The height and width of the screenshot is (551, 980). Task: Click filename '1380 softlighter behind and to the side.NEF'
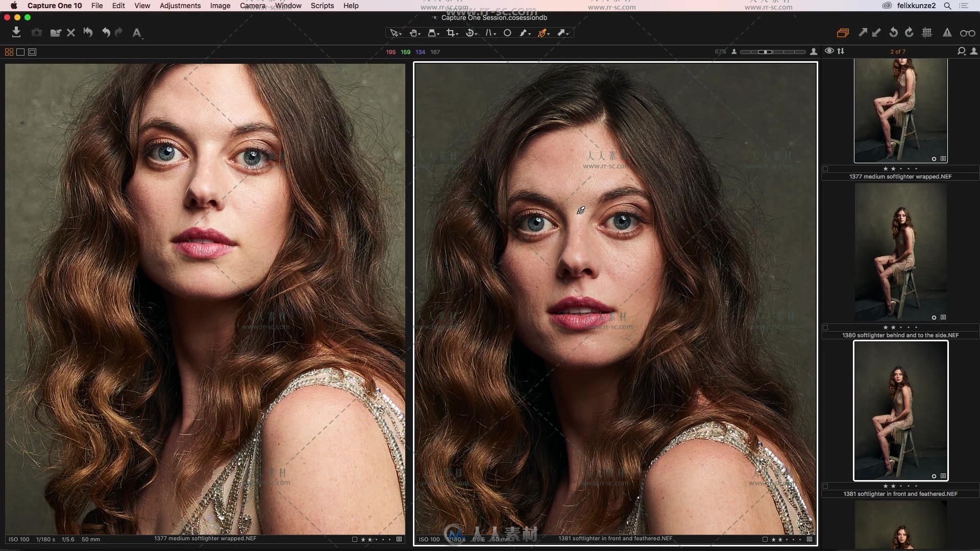[900, 335]
